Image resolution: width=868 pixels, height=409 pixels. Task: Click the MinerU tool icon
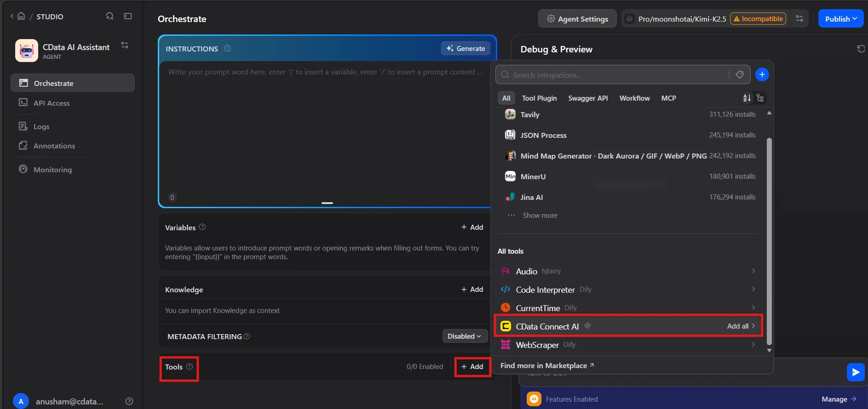(x=510, y=176)
